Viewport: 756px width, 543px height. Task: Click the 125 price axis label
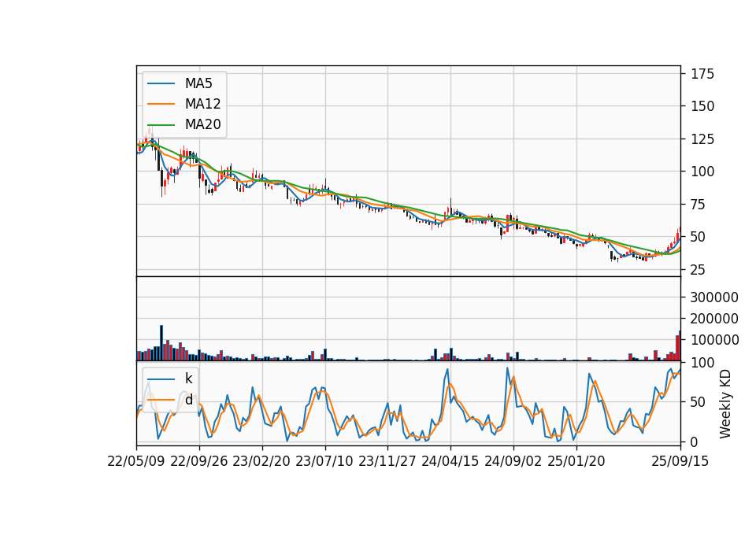tap(702, 139)
